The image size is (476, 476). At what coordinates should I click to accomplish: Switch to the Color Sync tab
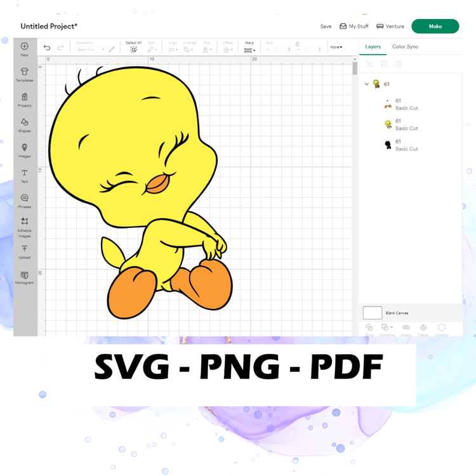(406, 46)
